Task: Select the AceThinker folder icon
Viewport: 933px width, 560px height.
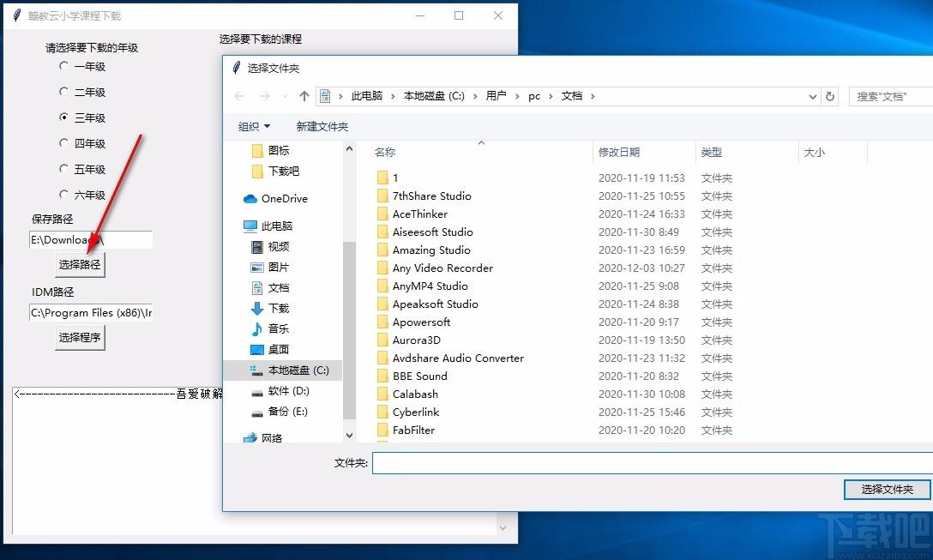Action: pyautogui.click(x=382, y=214)
